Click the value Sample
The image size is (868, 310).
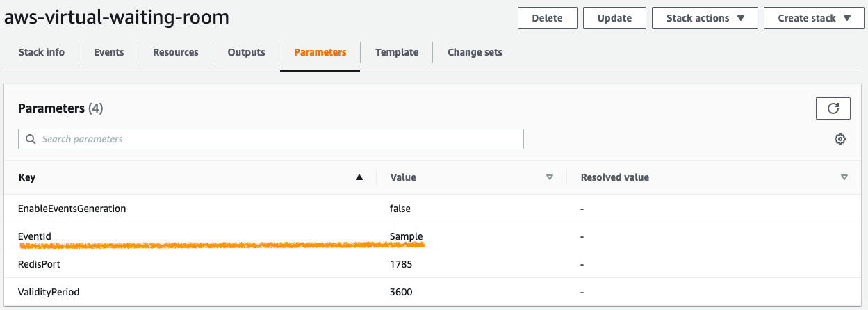coord(406,236)
